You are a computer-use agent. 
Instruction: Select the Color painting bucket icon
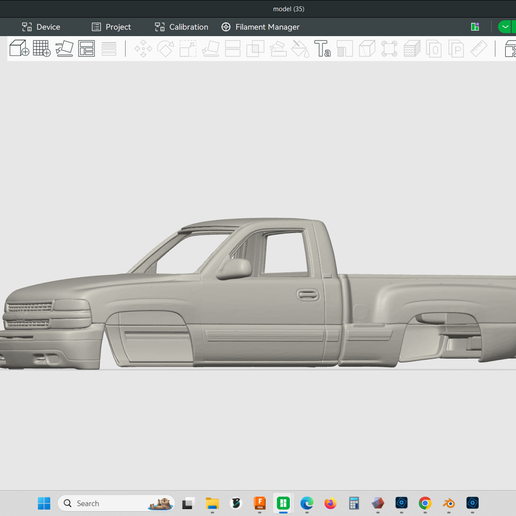click(300, 49)
